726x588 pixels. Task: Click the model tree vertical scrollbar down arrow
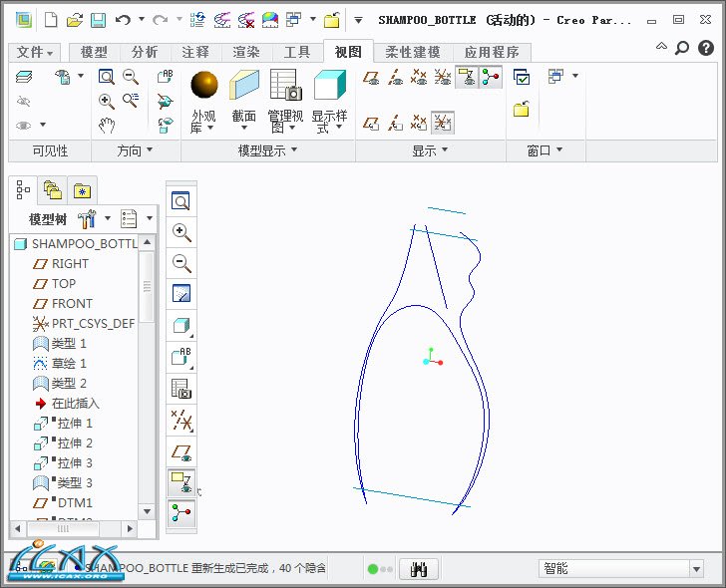(x=147, y=511)
